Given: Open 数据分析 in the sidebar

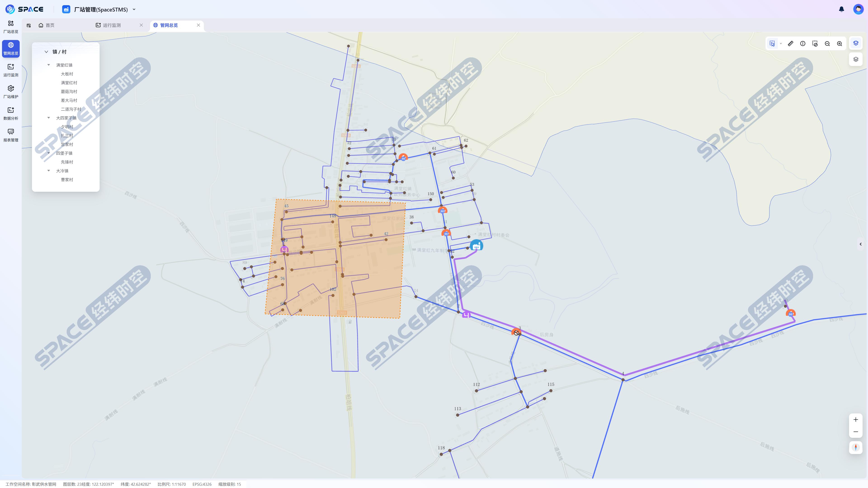Looking at the screenshot, I should point(11,114).
